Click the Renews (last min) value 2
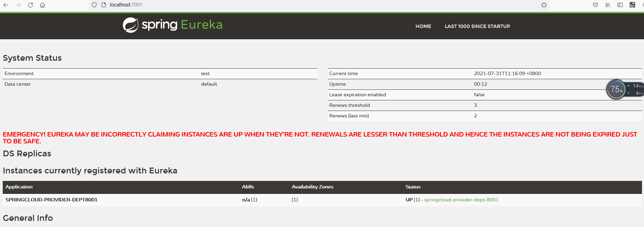 pos(475,116)
